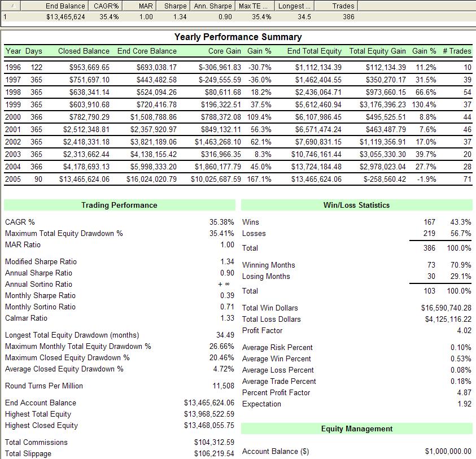The height and width of the screenshot is (459, 476).
Task: Click the Yearly Performance Summary title
Action: [x=238, y=37]
